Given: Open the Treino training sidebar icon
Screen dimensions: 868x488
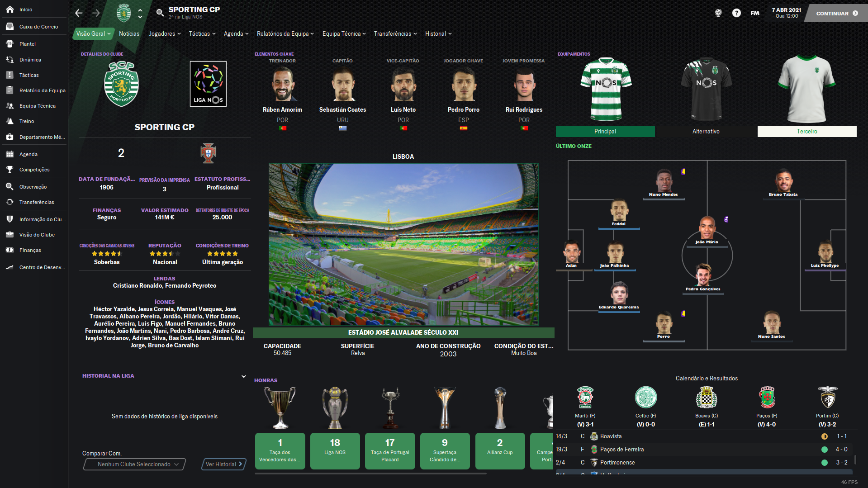Looking at the screenshot, I should click(x=10, y=121).
